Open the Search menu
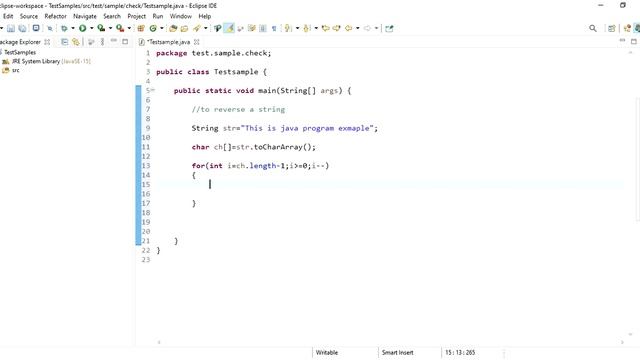This screenshot has height=360, width=640. (x=112, y=16)
